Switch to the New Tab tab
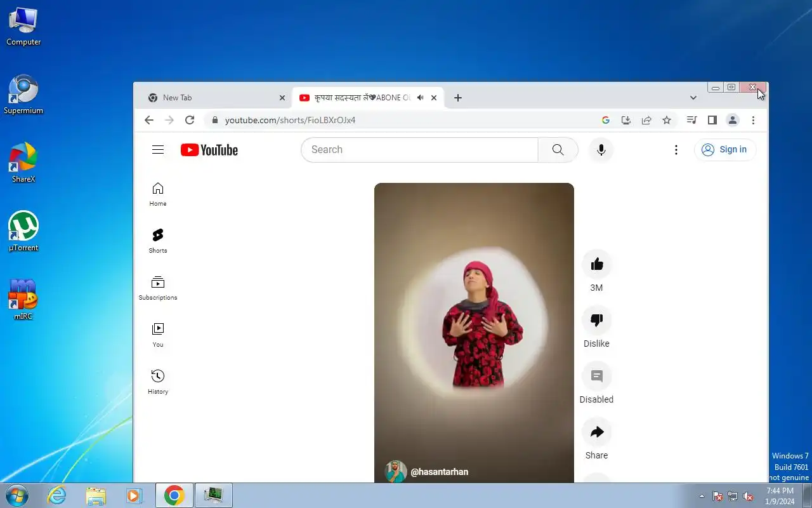 pos(215,98)
